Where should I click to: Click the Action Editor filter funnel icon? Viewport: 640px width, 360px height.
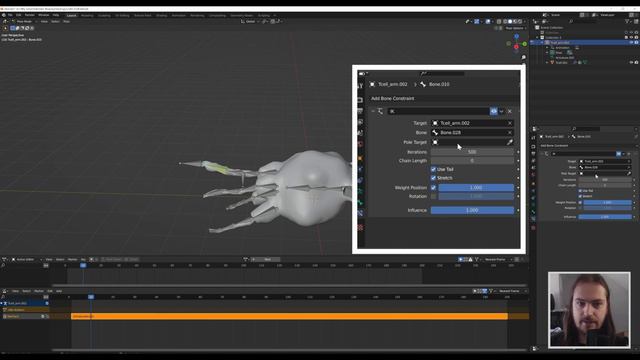tap(477, 259)
